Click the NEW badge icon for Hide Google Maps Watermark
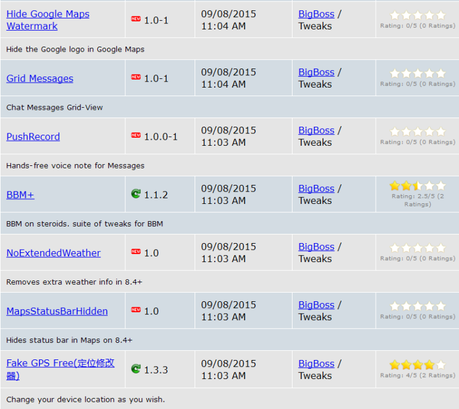The image size is (459, 409). click(136, 19)
